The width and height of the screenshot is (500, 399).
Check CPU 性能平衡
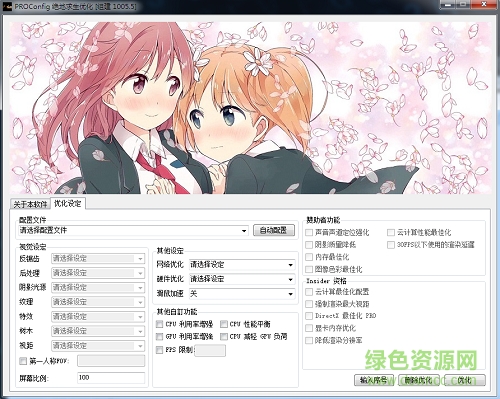[x=224, y=324]
